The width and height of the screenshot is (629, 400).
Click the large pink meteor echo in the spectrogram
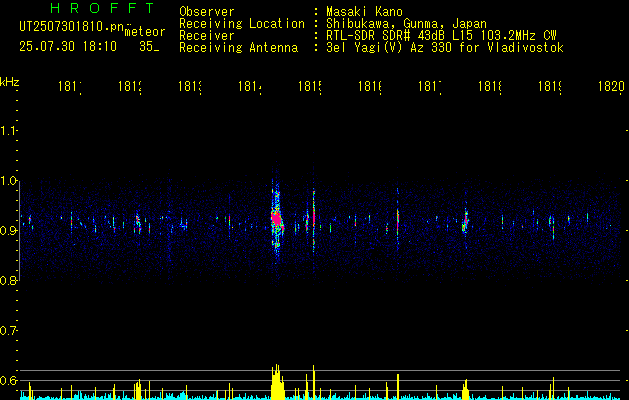(x=276, y=219)
